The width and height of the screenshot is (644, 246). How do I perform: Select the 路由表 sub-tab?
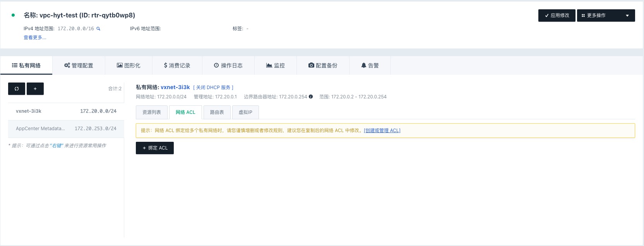(217, 112)
